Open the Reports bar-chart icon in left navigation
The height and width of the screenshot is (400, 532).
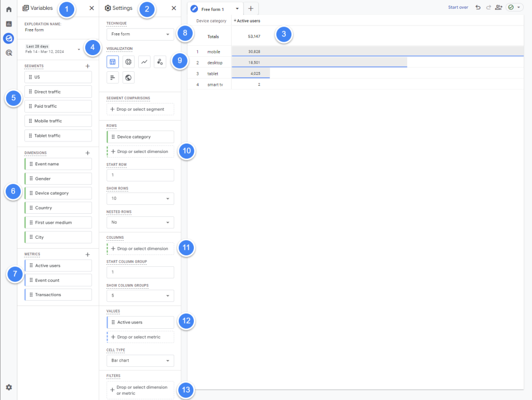9,24
